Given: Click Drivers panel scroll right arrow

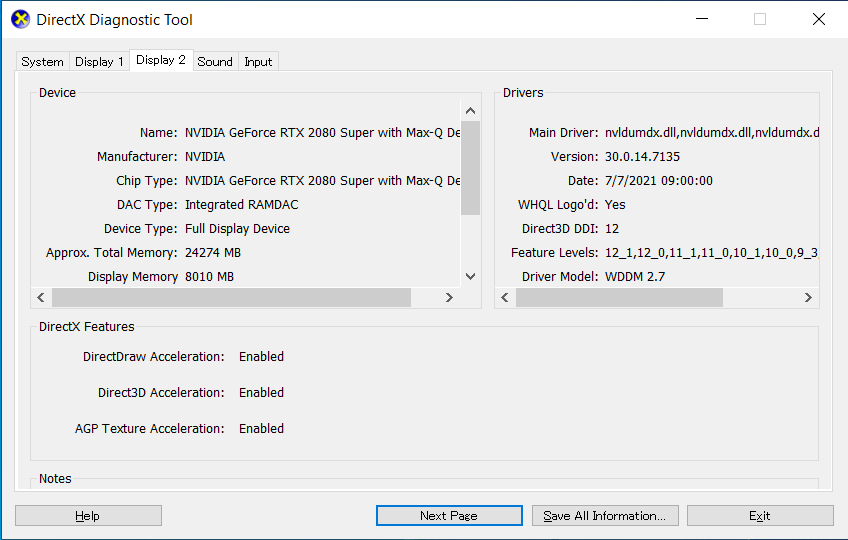Looking at the screenshot, I should 808,298.
